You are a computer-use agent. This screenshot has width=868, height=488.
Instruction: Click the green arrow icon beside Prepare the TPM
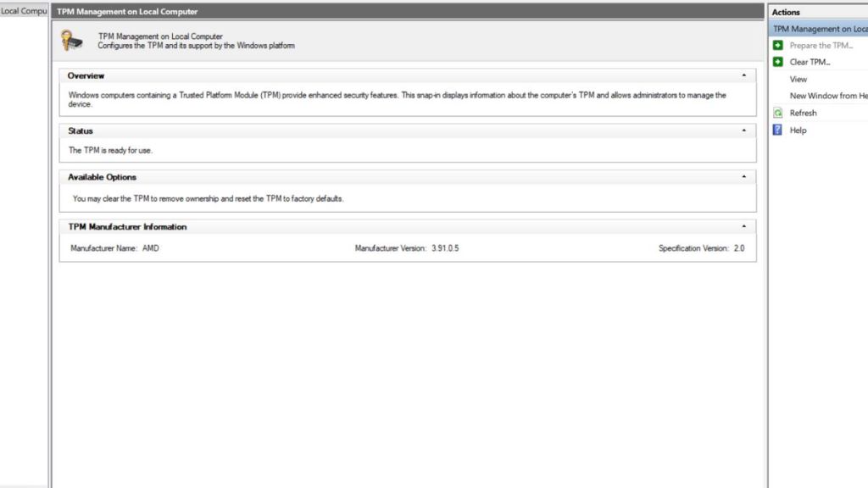coord(777,46)
